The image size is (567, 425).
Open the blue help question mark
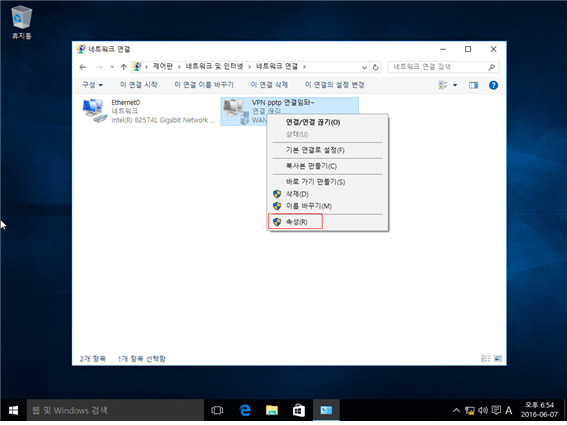pos(493,85)
